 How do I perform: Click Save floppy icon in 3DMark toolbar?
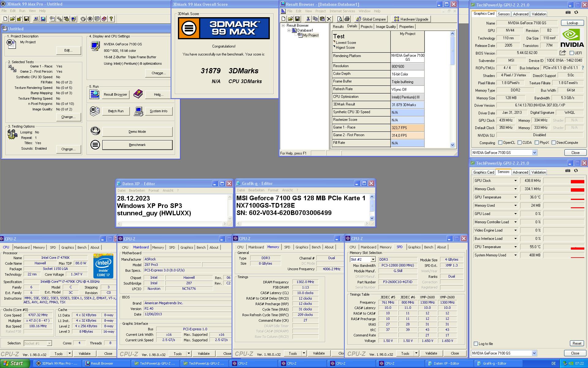pyautogui.click(x=26, y=19)
